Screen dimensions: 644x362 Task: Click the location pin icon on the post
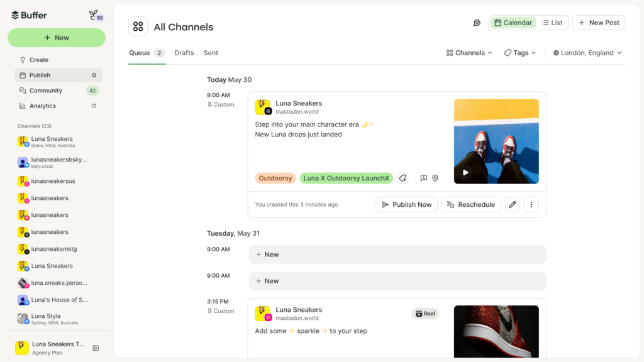click(435, 178)
